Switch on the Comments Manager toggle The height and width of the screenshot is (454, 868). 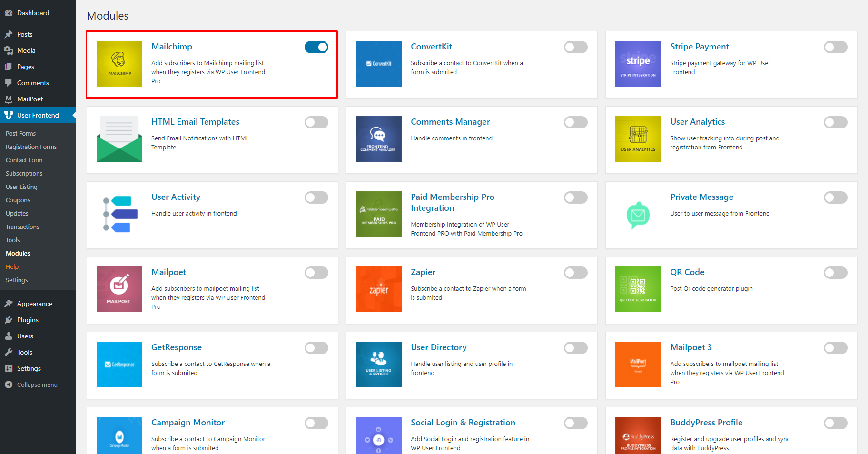[576, 122]
